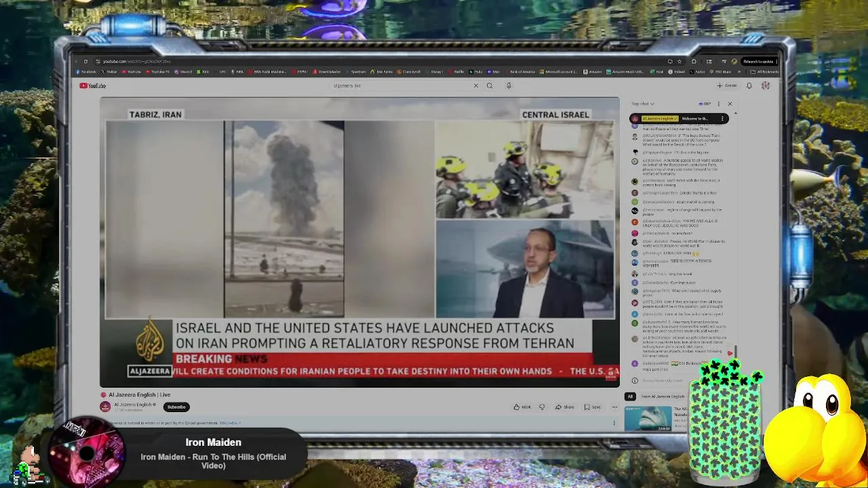868x488 pixels.
Task: Open the DownDetector bookmark
Action: (x=327, y=72)
